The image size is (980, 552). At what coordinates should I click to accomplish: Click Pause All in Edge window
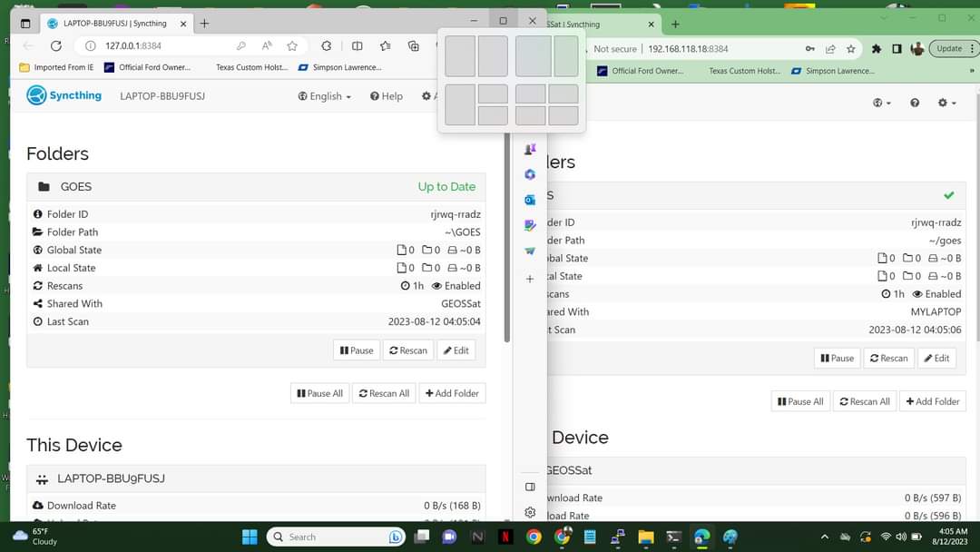320,393
